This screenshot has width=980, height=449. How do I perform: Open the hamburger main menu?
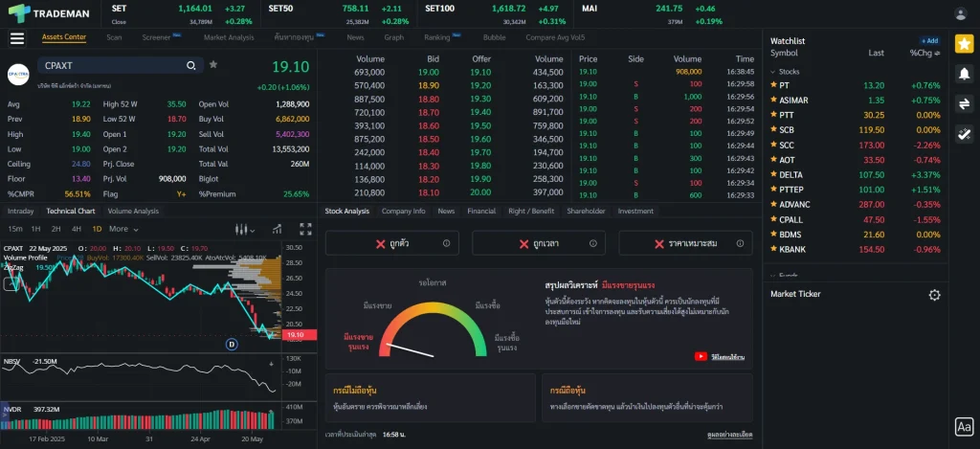click(x=17, y=38)
